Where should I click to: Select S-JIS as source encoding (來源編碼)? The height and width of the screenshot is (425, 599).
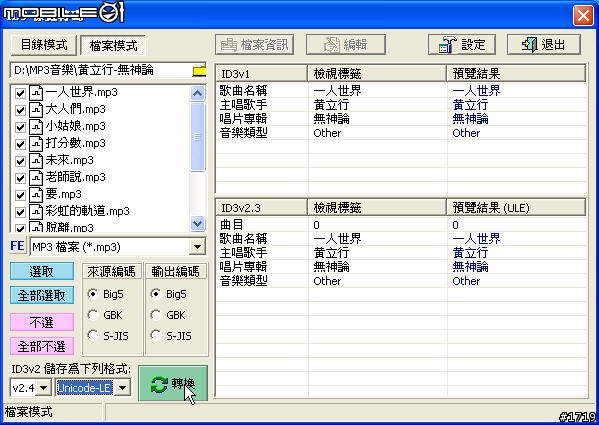point(92,336)
